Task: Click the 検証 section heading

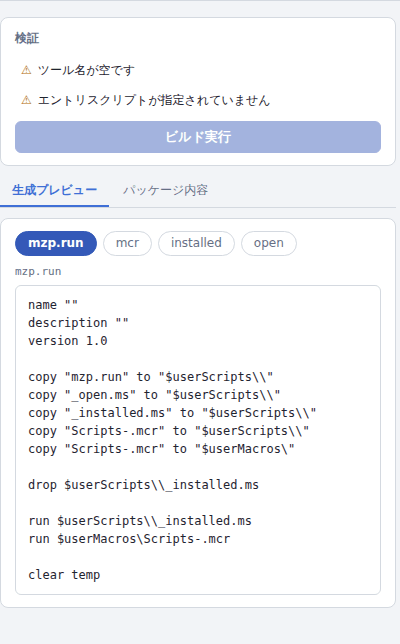Action: coord(27,38)
